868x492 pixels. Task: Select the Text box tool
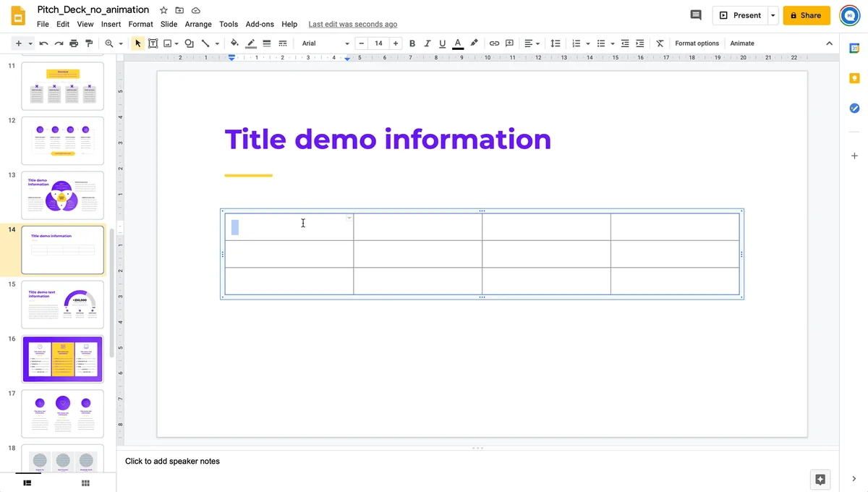pos(153,43)
